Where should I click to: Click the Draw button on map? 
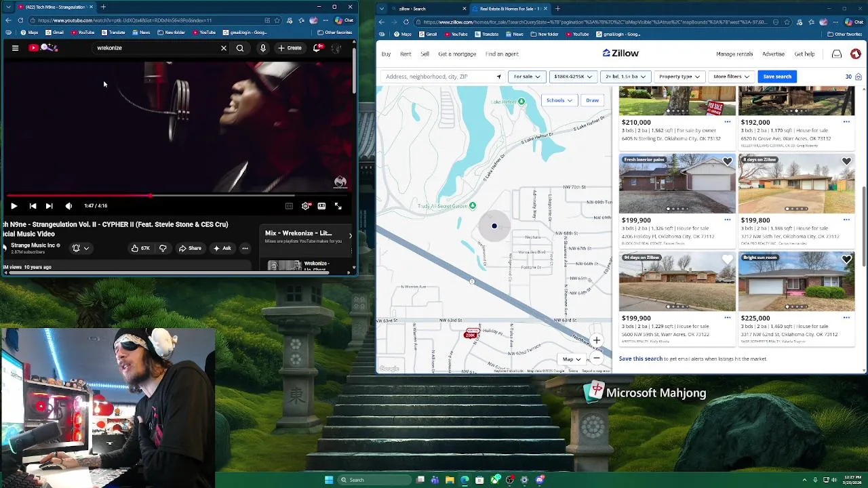pos(592,100)
